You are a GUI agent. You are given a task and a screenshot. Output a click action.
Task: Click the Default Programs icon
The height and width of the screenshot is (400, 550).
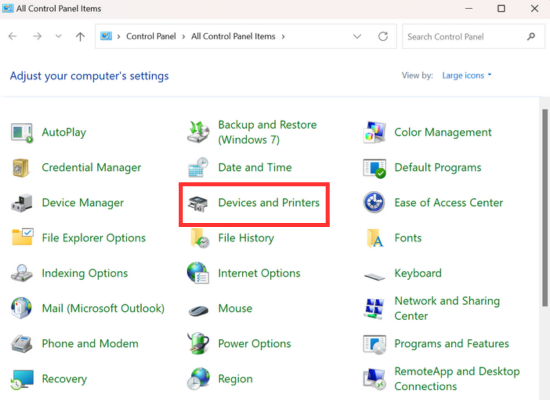click(x=374, y=168)
